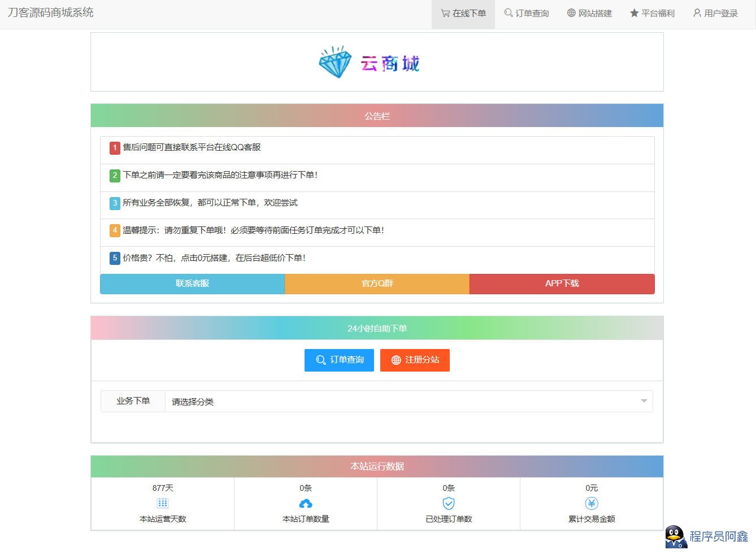Open 在线下单 in the top navigation
Image resolution: width=756 pixels, height=554 pixels.
point(463,14)
